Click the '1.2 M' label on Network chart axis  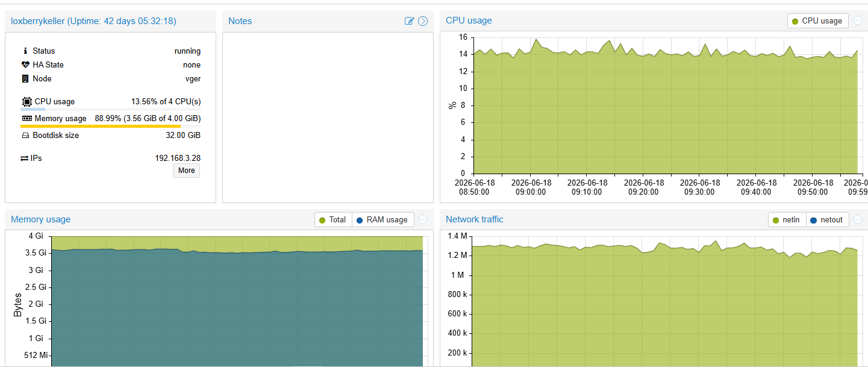tap(457, 256)
